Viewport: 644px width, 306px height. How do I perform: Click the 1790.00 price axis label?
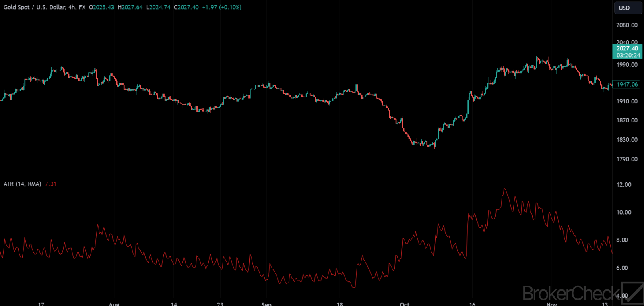[627, 159]
